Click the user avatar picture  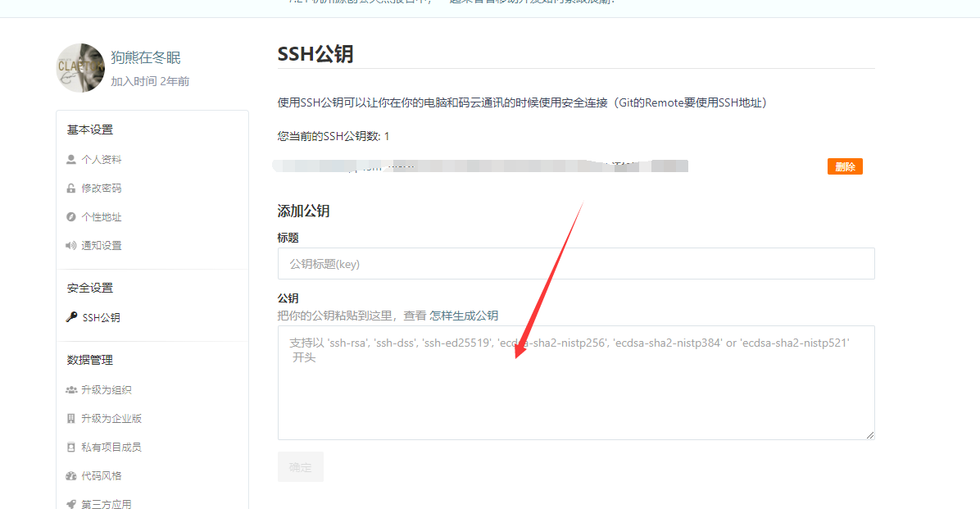coord(80,68)
